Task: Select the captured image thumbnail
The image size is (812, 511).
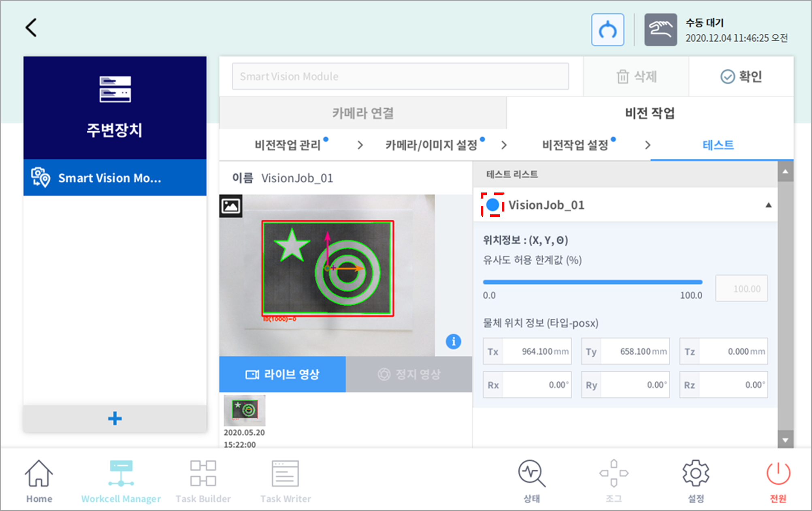Action: 244,410
